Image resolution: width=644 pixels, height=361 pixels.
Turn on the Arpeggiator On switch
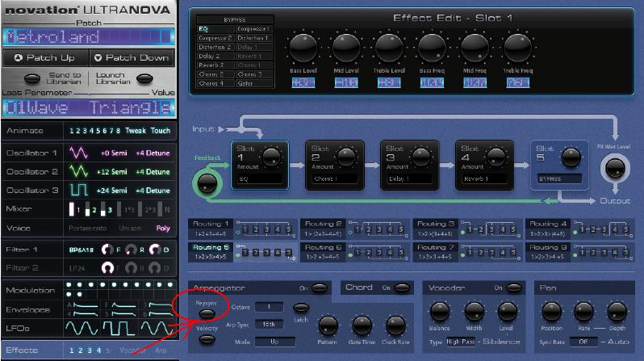click(x=319, y=288)
